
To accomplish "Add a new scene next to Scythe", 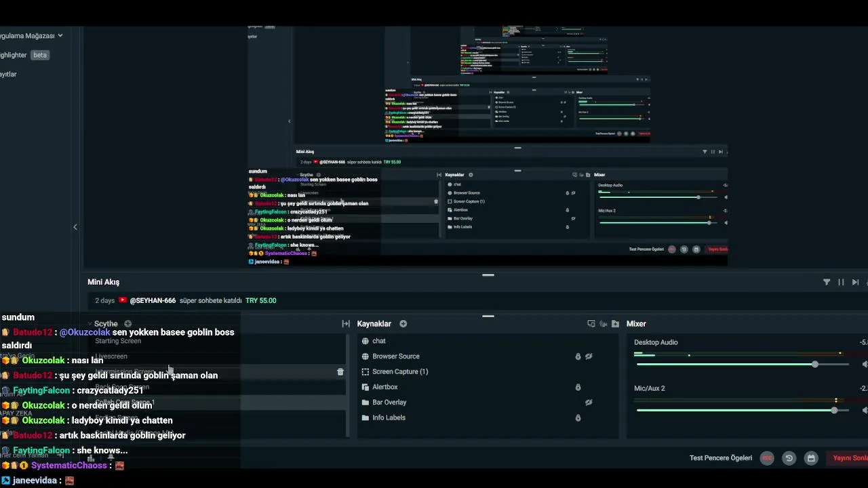I will point(127,324).
